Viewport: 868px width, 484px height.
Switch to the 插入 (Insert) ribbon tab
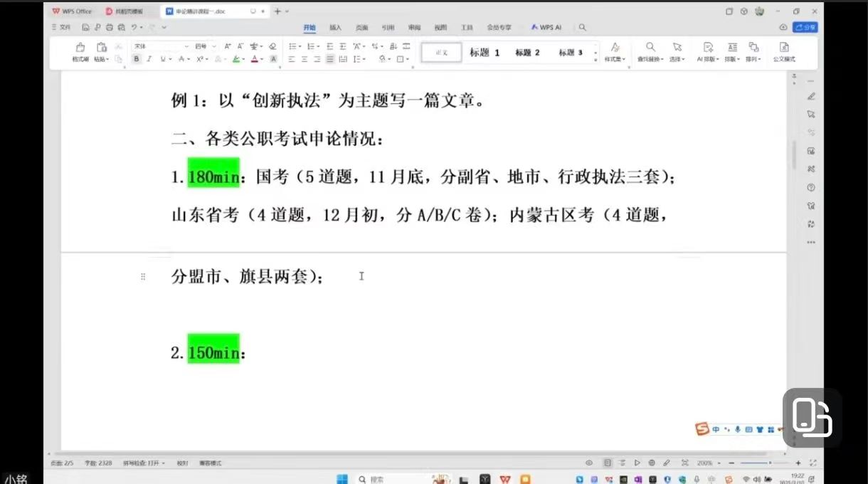(335, 27)
